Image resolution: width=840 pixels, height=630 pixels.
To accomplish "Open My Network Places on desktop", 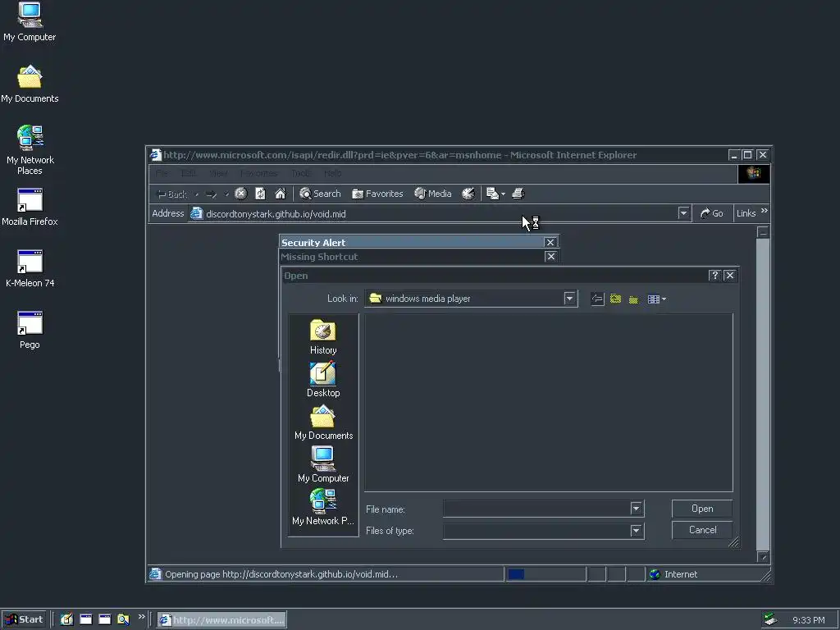I will click(x=30, y=150).
